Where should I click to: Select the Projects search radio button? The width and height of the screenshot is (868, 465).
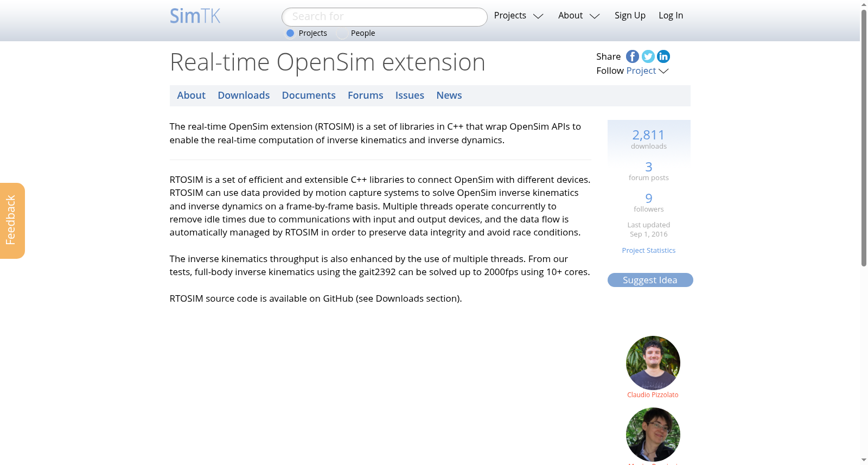290,33
